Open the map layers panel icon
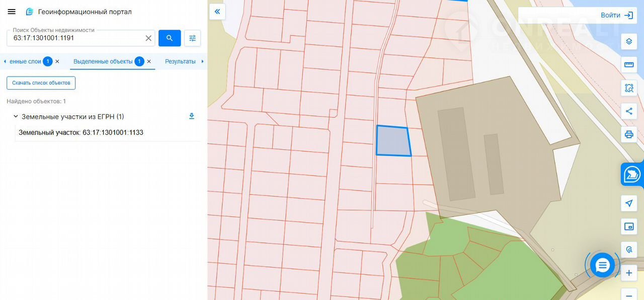The height and width of the screenshot is (300, 644). point(628,41)
